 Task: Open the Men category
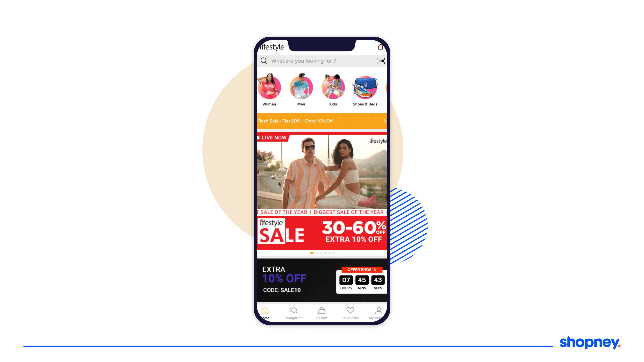pyautogui.click(x=301, y=87)
